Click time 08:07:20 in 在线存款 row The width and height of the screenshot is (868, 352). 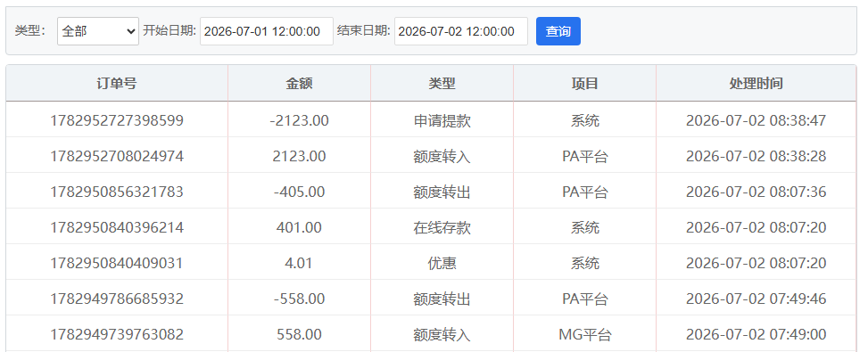pyautogui.click(x=756, y=227)
